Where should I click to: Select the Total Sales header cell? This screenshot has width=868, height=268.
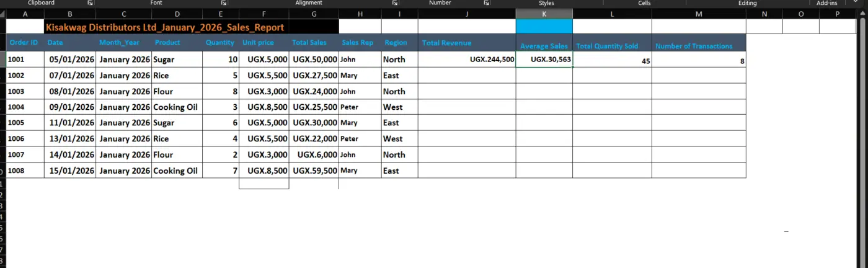[314, 43]
